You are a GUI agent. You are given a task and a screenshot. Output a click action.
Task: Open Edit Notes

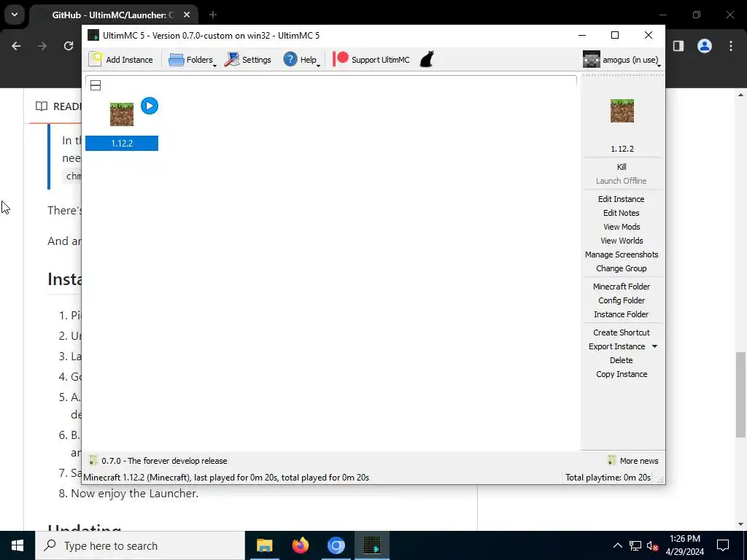click(x=622, y=213)
